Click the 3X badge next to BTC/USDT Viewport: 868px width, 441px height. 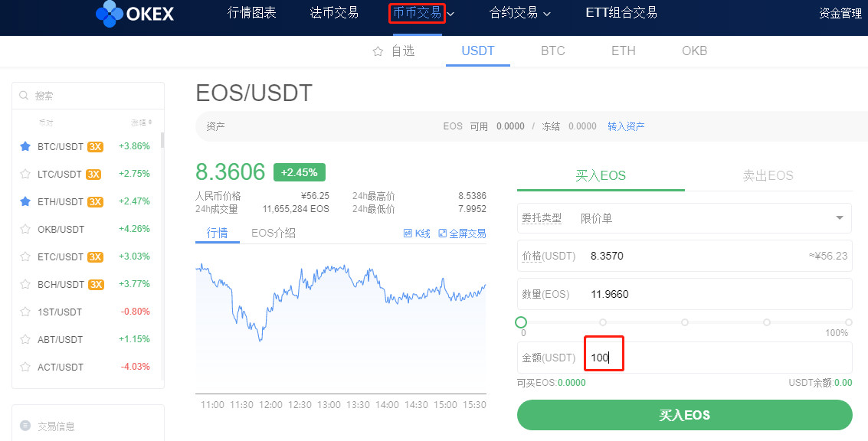tap(95, 147)
